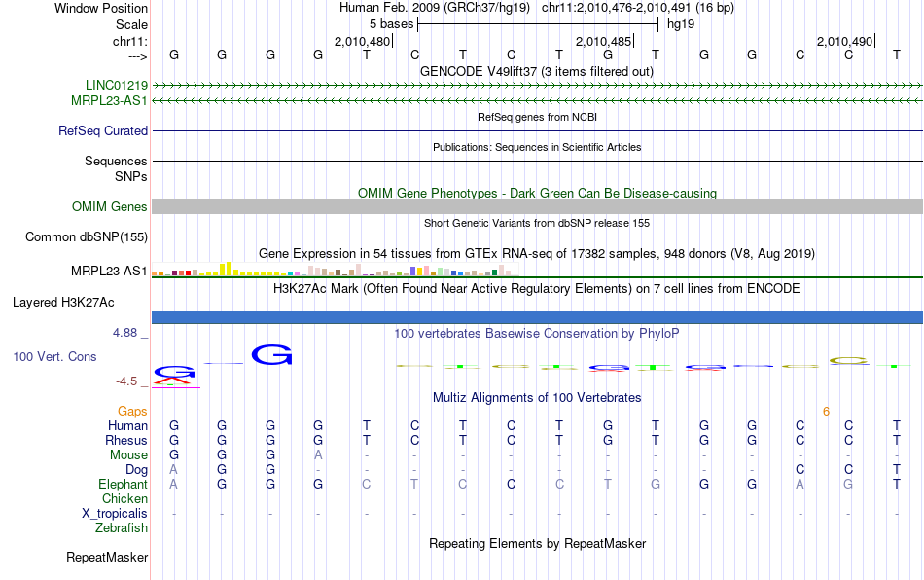Click the GTEx Gene Expression track title
The height and width of the screenshot is (580, 924).
click(x=537, y=254)
